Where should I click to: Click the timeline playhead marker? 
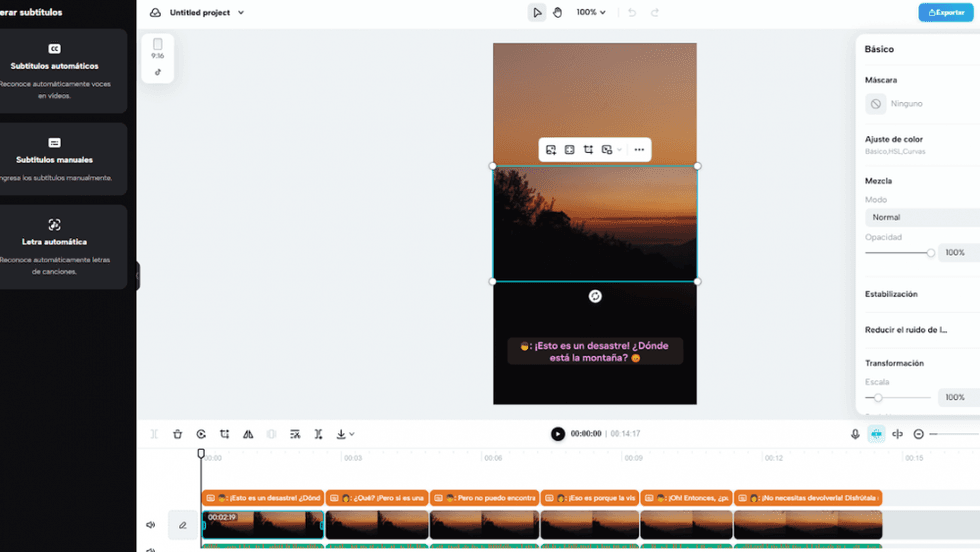[x=201, y=453]
